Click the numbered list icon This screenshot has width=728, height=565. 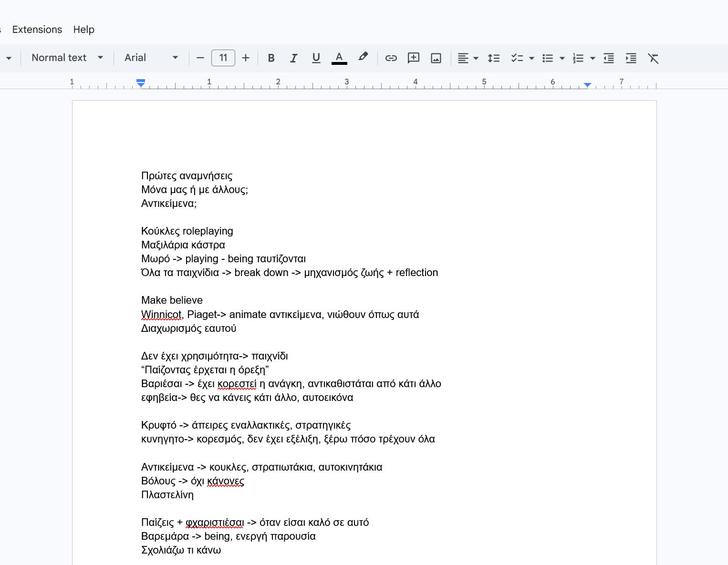578,58
